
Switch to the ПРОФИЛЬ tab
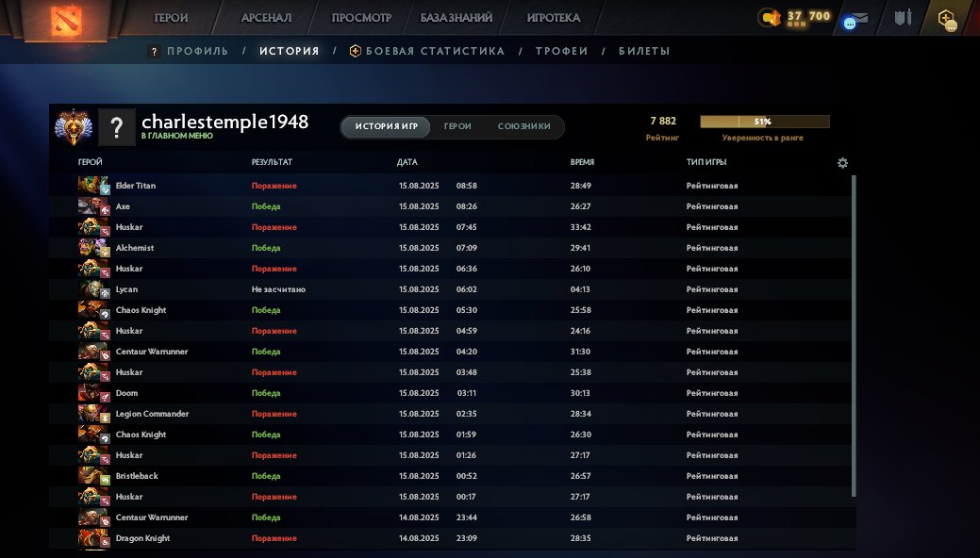click(x=197, y=51)
